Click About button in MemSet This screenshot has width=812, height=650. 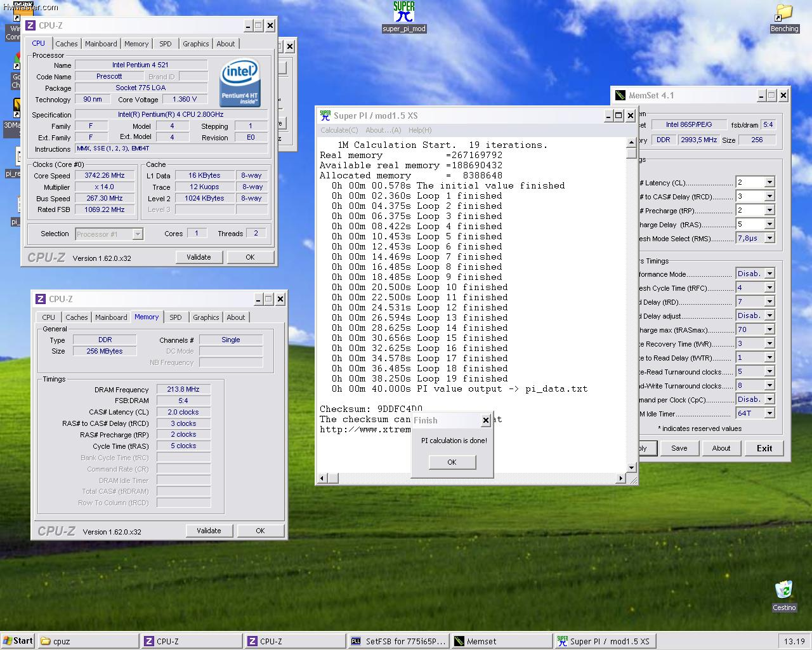coord(721,448)
